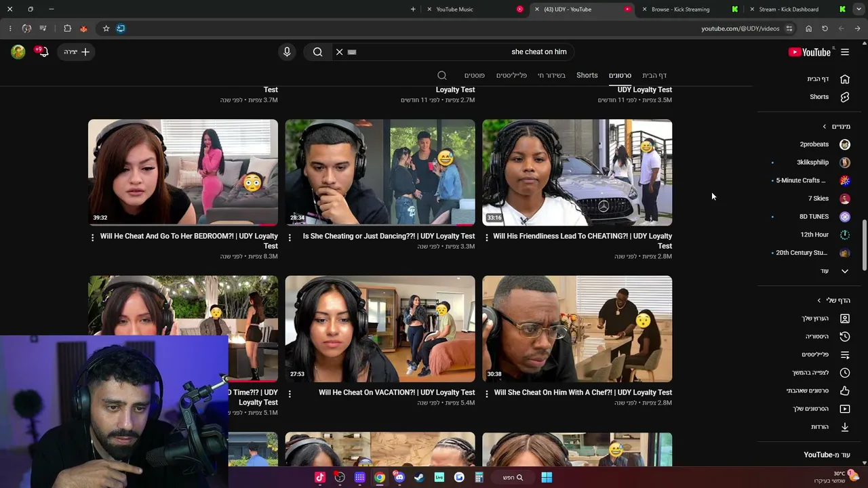Screen dimensions: 868x488
Task: Open Your channel in the sidebar
Action: click(x=825, y=319)
